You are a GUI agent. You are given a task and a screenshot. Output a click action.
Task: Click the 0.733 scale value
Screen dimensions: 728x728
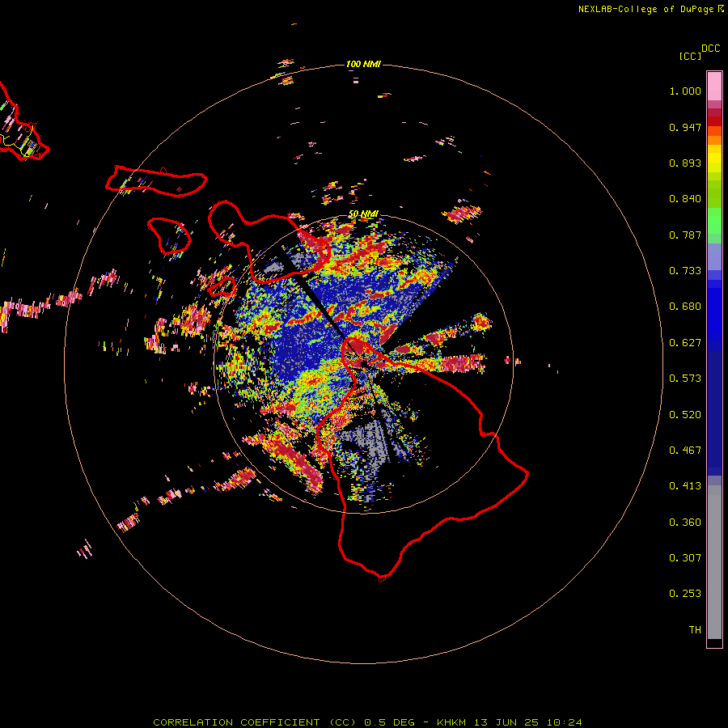tap(685, 271)
